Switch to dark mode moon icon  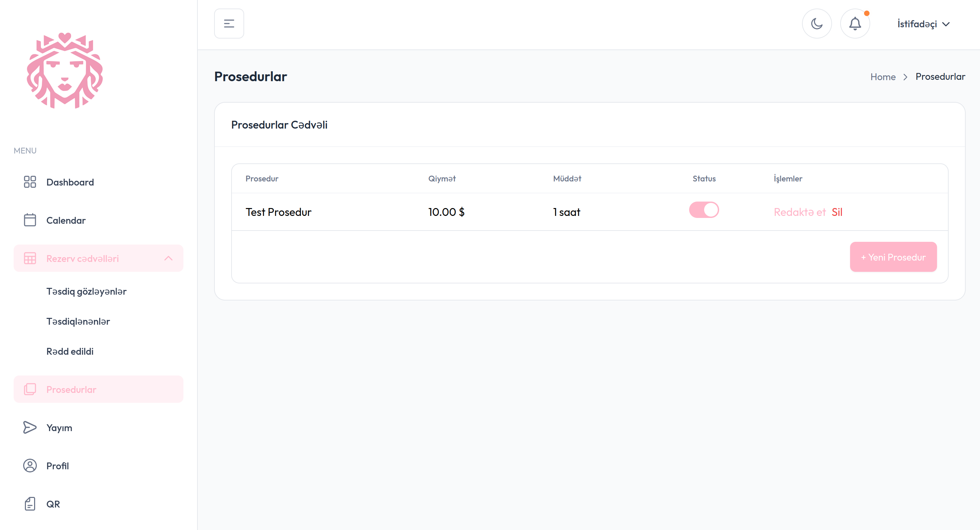(x=816, y=24)
